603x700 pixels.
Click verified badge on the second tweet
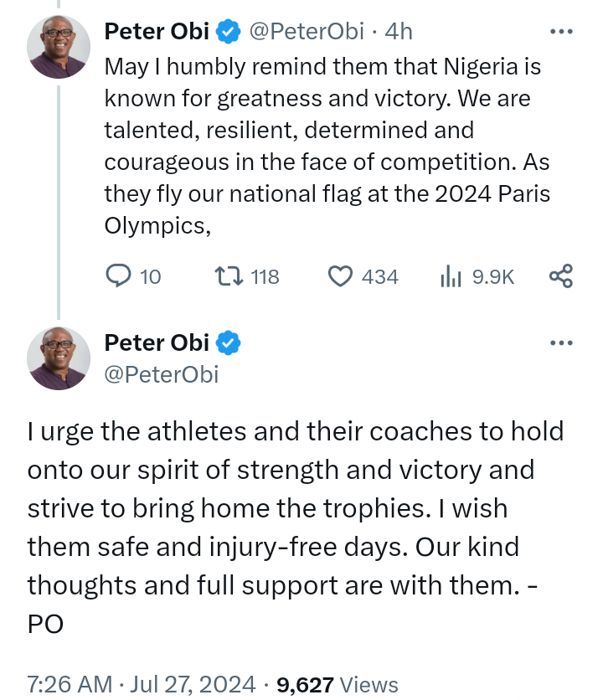(229, 342)
